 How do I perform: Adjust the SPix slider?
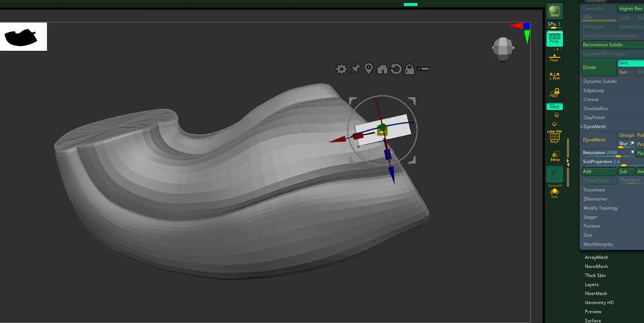554,25
